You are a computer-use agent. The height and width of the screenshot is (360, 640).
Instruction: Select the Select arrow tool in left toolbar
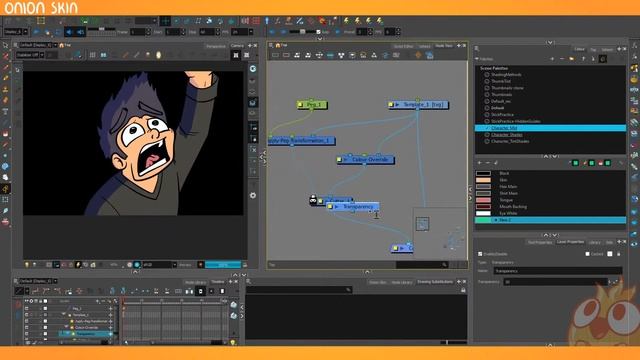click(x=5, y=46)
